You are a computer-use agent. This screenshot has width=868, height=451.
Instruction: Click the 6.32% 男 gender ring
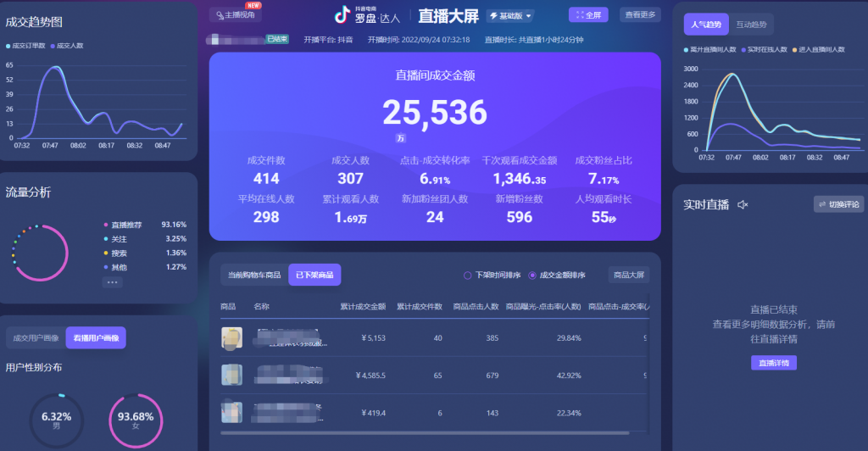click(57, 420)
